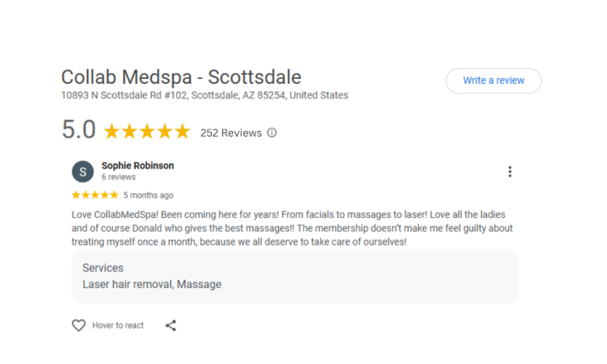607x364 pixels.
Task: Click the Scottsdale Rd address line
Action: (x=204, y=96)
